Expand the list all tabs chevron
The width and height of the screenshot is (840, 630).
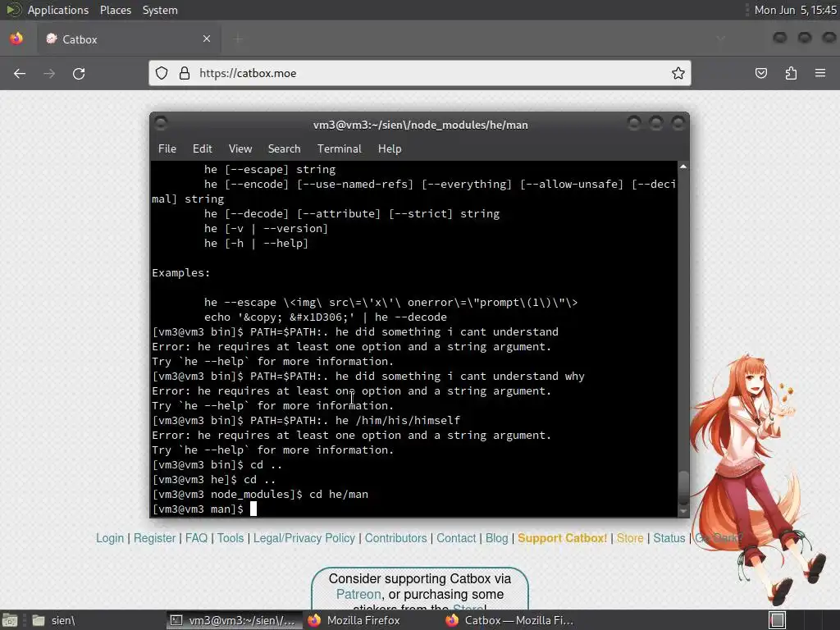tap(720, 39)
